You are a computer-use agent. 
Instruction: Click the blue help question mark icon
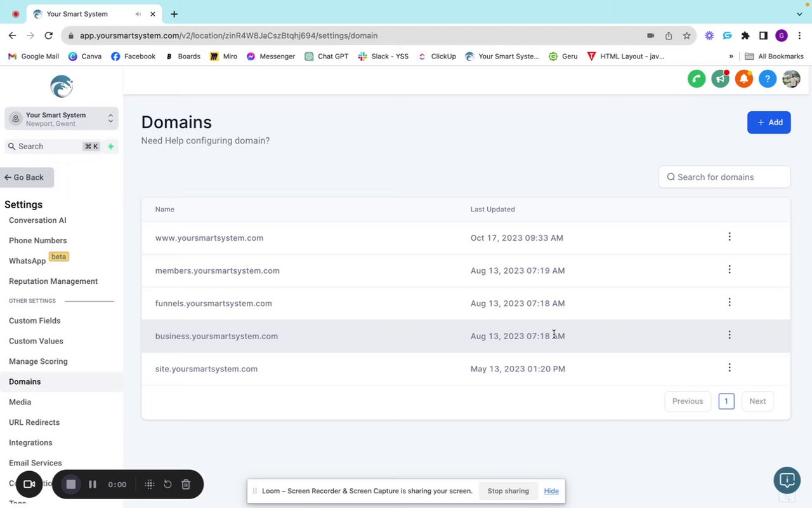(x=768, y=79)
